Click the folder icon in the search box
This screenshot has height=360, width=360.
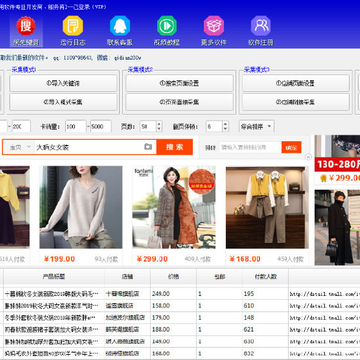pos(148,147)
